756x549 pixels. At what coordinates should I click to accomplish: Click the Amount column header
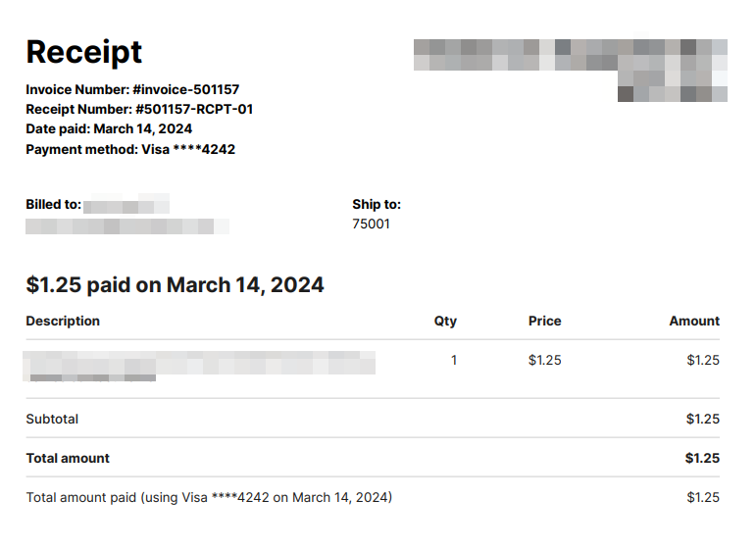coord(694,321)
